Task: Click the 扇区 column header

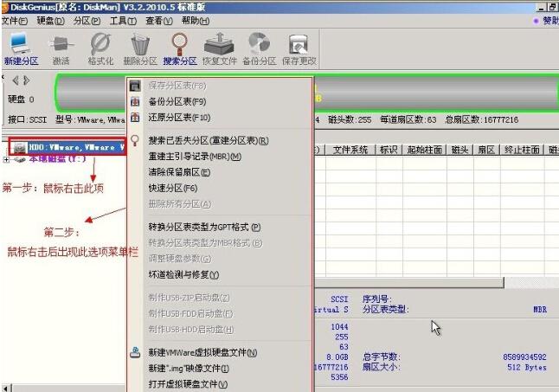Action: (486, 150)
